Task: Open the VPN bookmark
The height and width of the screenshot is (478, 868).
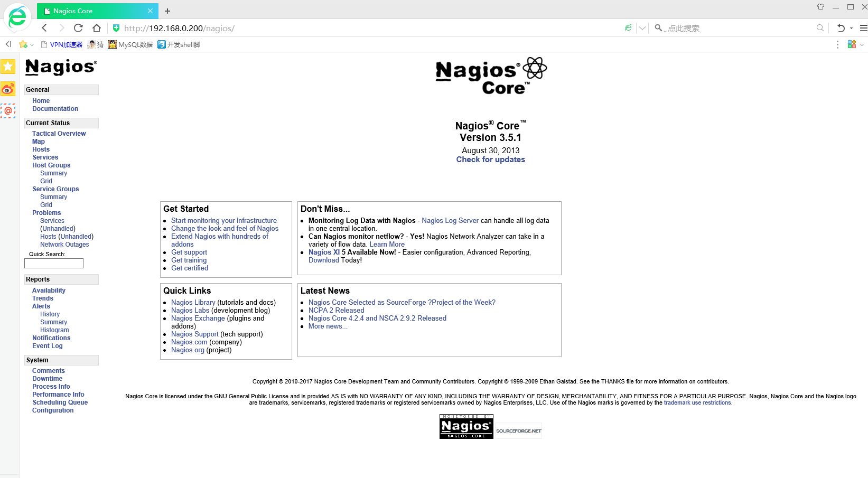Action: click(x=62, y=44)
